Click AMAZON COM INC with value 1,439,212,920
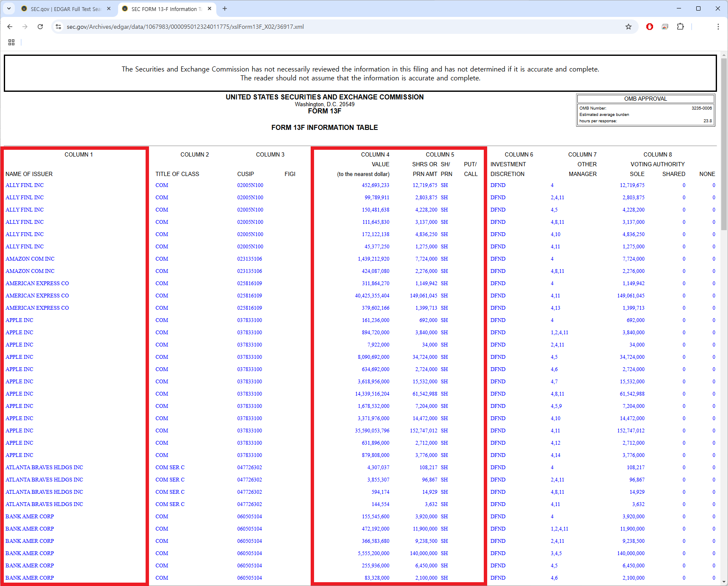 coord(30,259)
